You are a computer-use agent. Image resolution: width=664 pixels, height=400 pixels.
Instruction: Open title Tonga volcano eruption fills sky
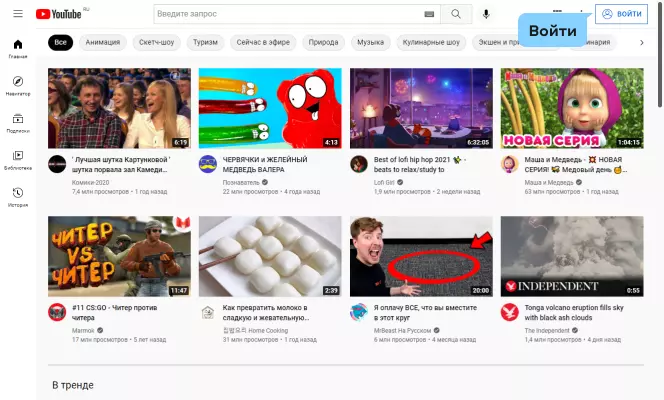[x=574, y=313]
